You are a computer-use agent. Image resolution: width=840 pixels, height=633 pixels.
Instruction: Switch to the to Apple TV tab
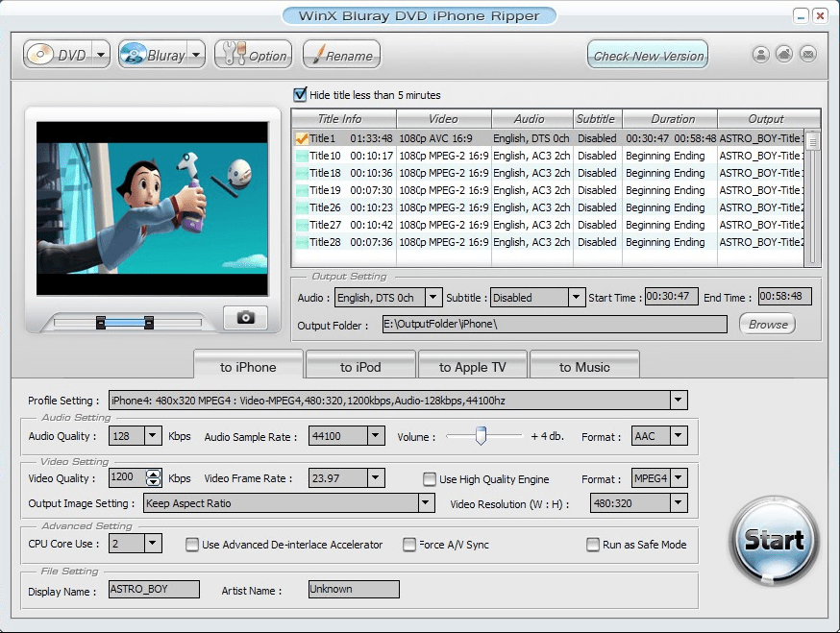[x=472, y=367]
